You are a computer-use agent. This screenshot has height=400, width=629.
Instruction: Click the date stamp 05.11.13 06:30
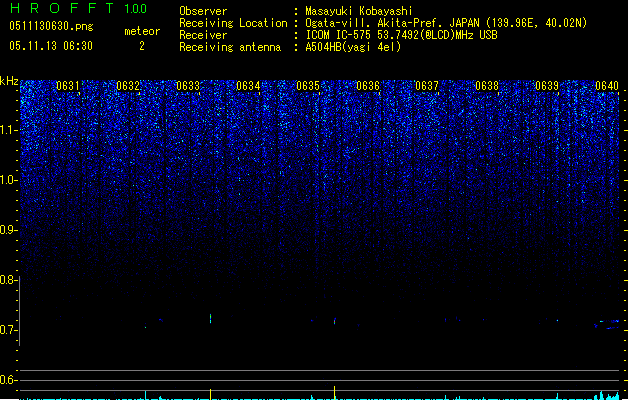(51, 46)
